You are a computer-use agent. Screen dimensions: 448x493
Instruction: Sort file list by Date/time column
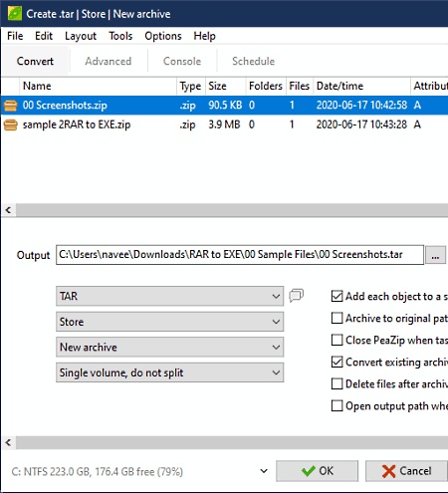(361, 86)
